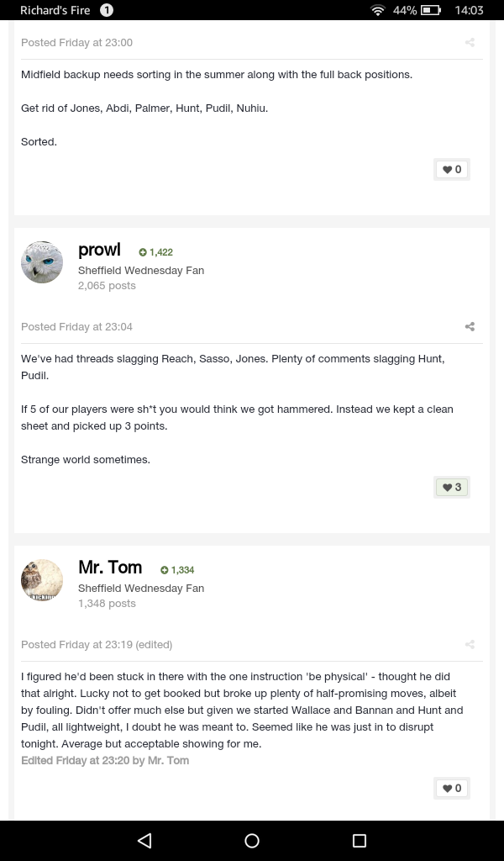The height and width of the screenshot is (861, 504).
Task: View prowl's profile by username
Action: pyautogui.click(x=99, y=250)
